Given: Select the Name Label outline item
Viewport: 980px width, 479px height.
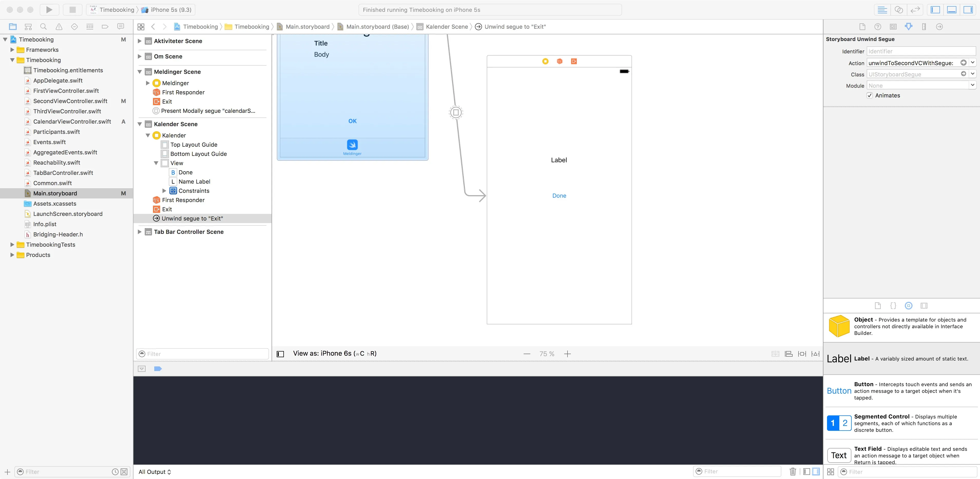Looking at the screenshot, I should tap(194, 182).
